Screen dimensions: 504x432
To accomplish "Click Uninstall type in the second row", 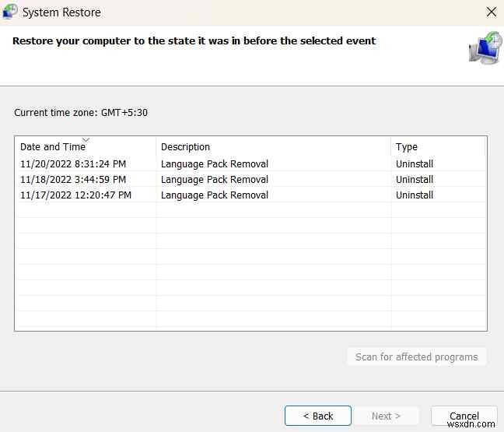I will point(415,180).
